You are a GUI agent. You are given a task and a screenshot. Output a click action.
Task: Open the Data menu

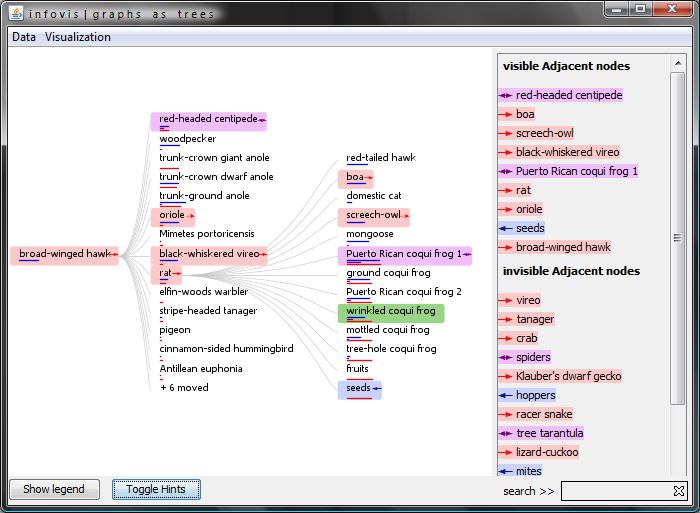24,37
